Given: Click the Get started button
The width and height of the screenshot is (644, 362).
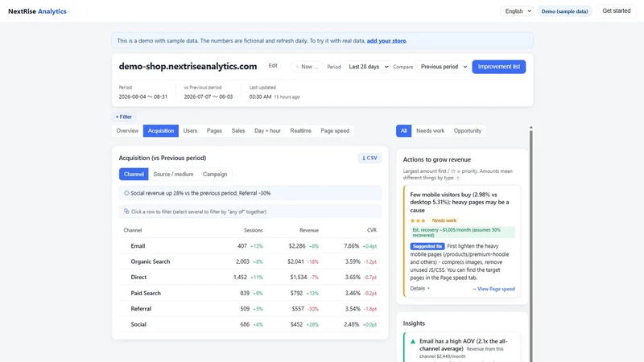Looking at the screenshot, I should pyautogui.click(x=616, y=11).
